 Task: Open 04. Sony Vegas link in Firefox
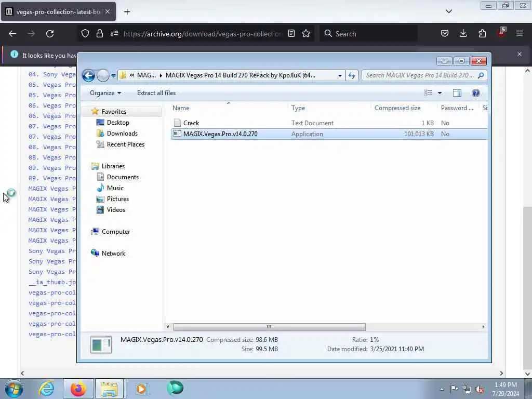point(52,74)
